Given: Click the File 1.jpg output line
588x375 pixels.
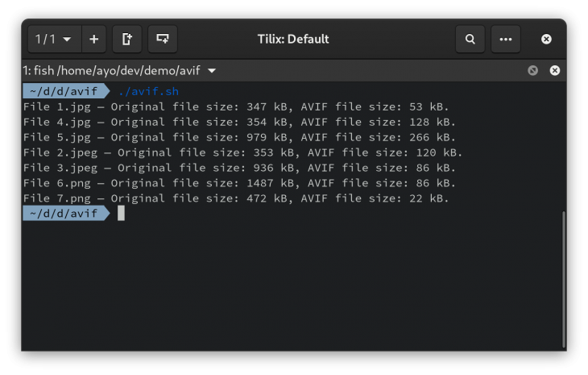Looking at the screenshot, I should (236, 106).
